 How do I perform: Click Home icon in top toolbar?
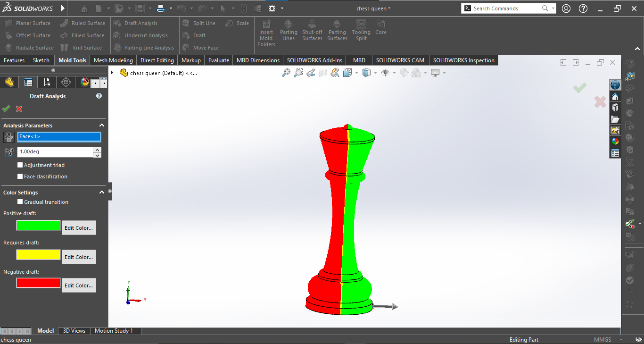coord(84,8)
